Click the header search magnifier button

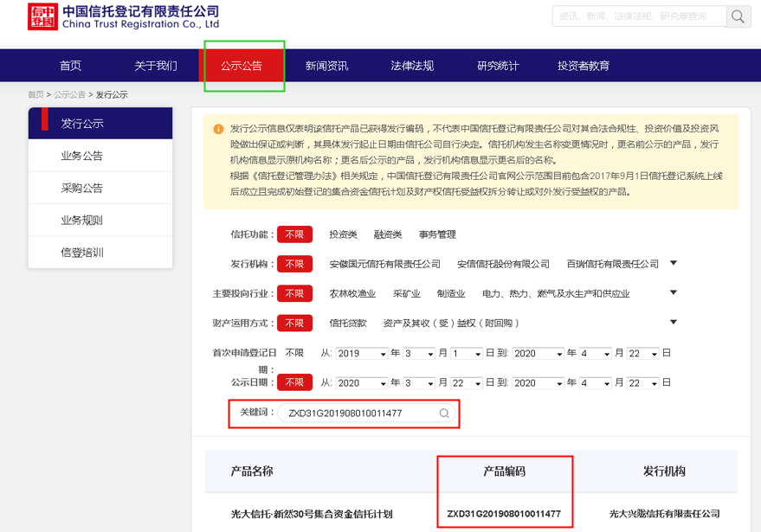(x=738, y=16)
